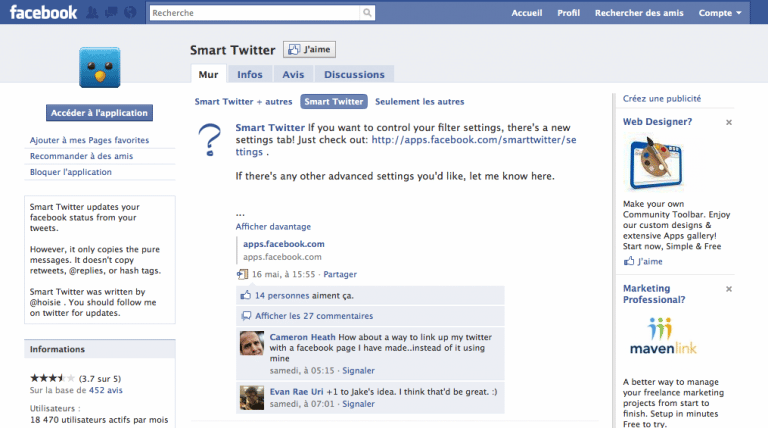This screenshot has height=428, width=768.
Task: Click Accéder à l'application button
Action: point(99,113)
